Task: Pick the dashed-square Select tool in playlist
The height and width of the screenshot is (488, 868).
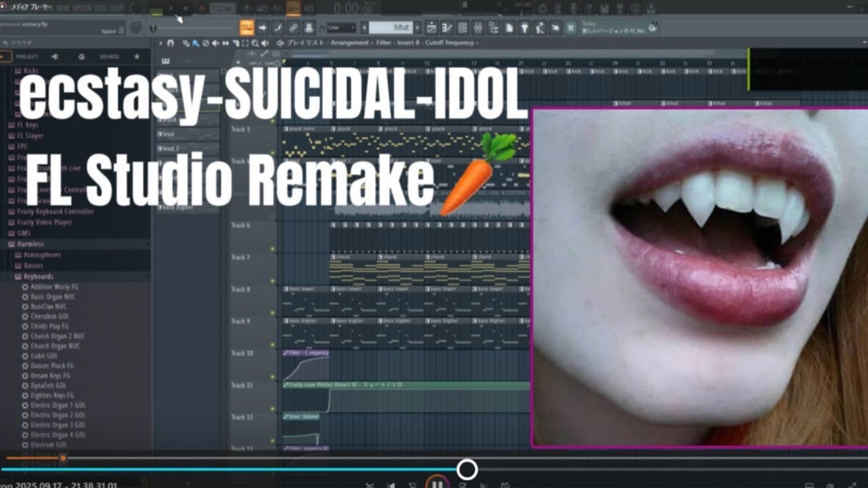Action: [245, 43]
